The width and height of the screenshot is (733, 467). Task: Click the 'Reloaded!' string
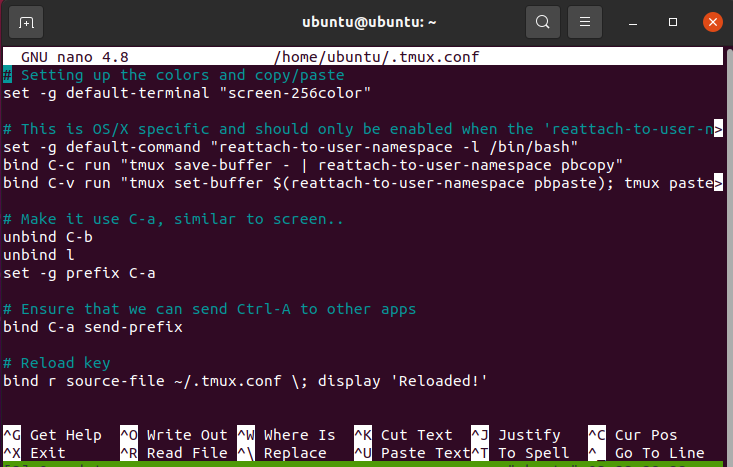click(x=439, y=381)
